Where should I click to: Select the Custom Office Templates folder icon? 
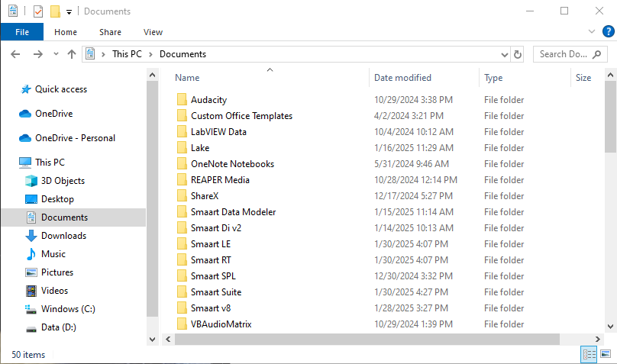[x=182, y=115]
